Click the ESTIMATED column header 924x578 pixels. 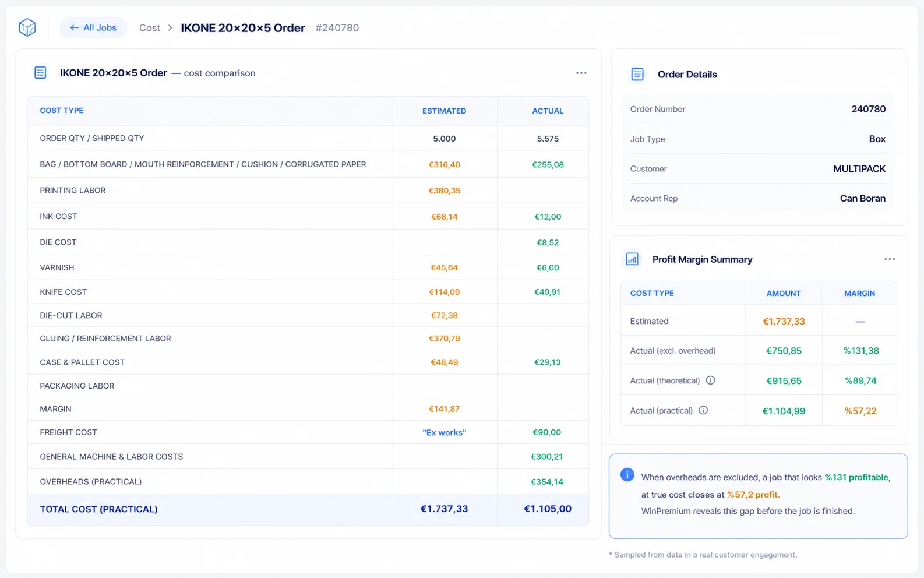pos(444,111)
